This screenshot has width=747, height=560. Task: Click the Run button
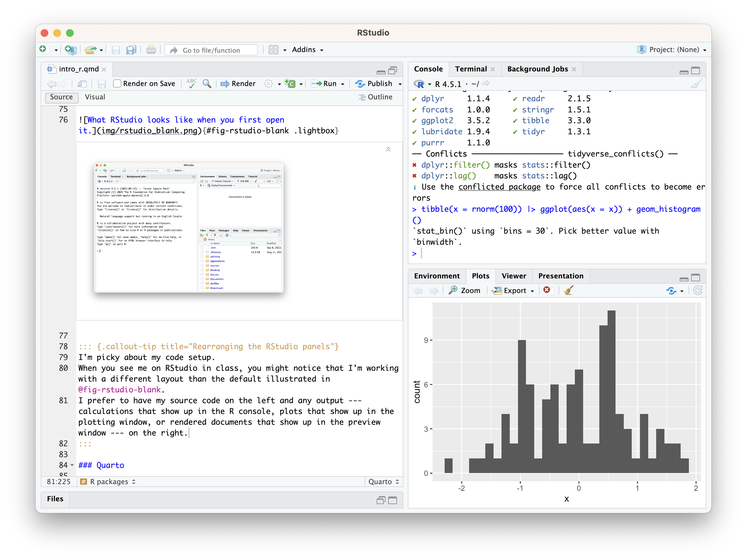(324, 84)
